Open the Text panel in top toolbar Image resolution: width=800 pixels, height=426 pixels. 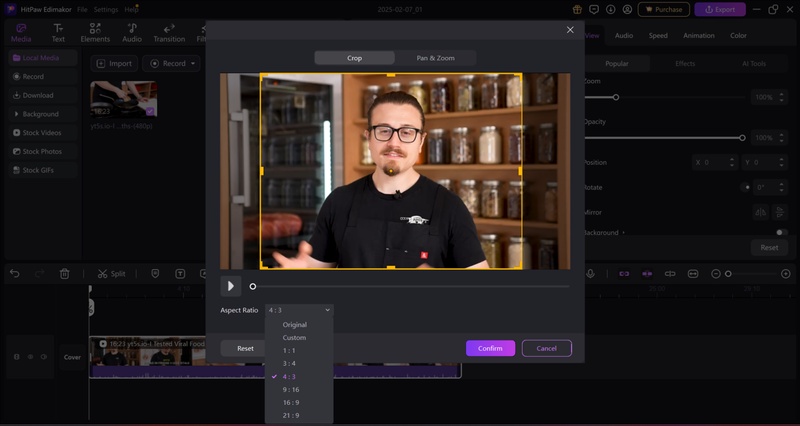58,33
